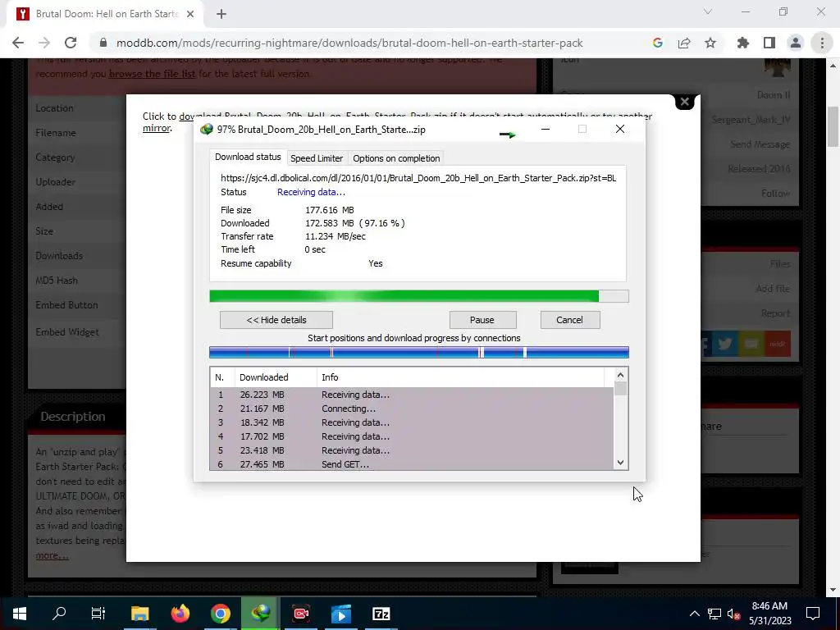Click the mirror link in popup
Screen dimensions: 840x630
click(x=157, y=128)
